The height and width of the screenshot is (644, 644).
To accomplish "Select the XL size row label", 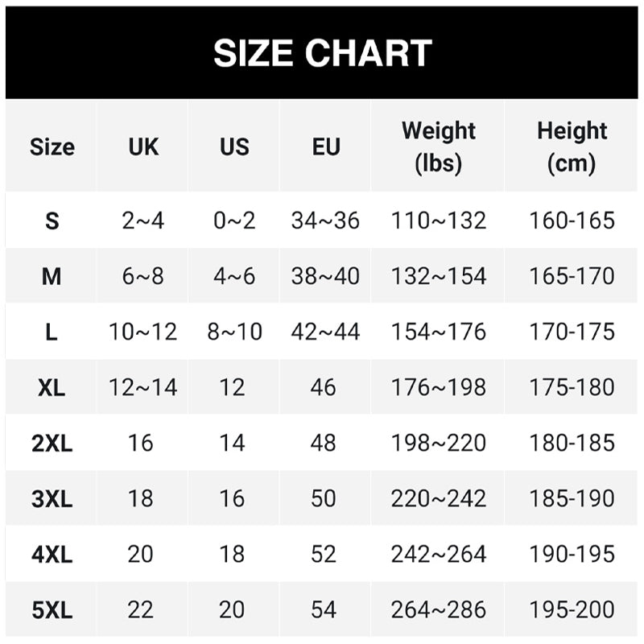I will click(52, 387).
